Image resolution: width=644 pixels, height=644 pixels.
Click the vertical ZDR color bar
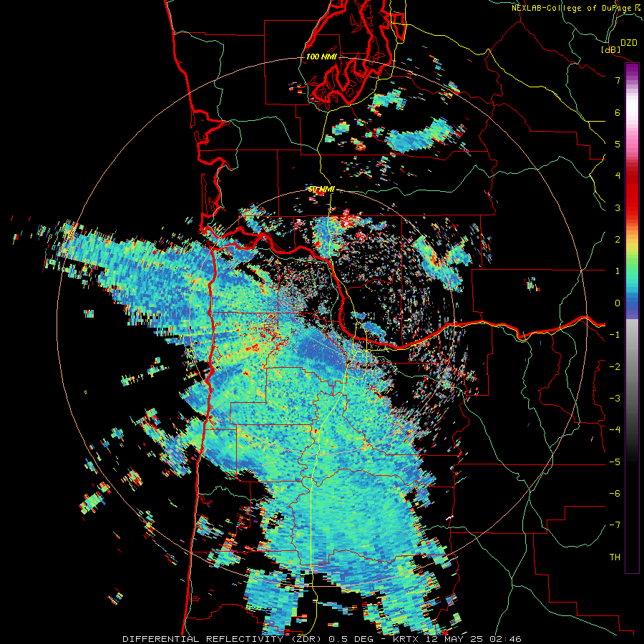tap(632, 318)
